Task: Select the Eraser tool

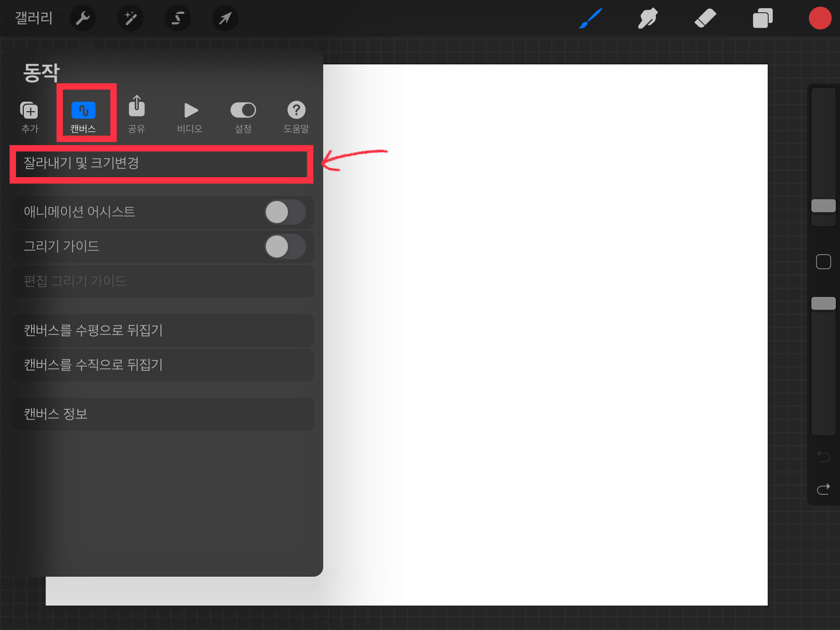Action: 705,18
